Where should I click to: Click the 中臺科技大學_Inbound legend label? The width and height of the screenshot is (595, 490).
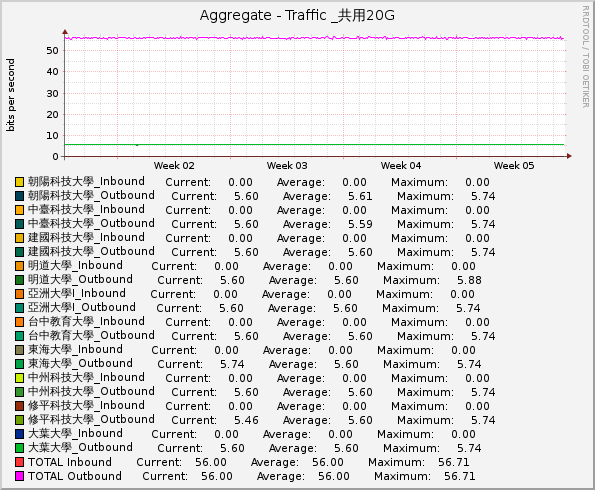pyautogui.click(x=86, y=210)
